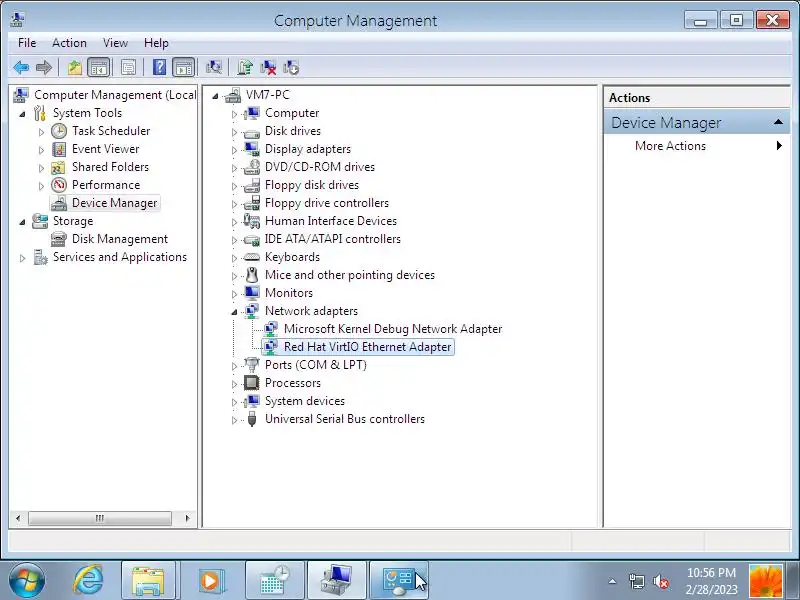Viewport: 800px width, 600px height.
Task: Toggle Show/Hide Console Tree button
Action: tap(98, 67)
